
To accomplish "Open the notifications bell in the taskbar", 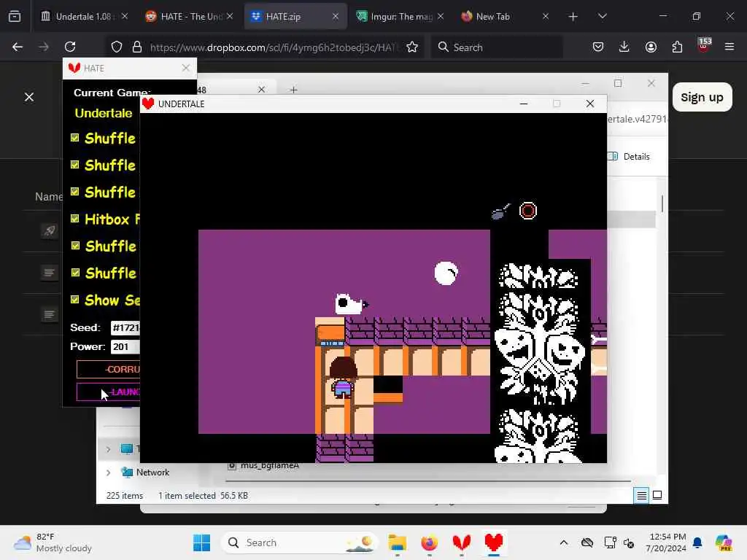I will point(697,542).
